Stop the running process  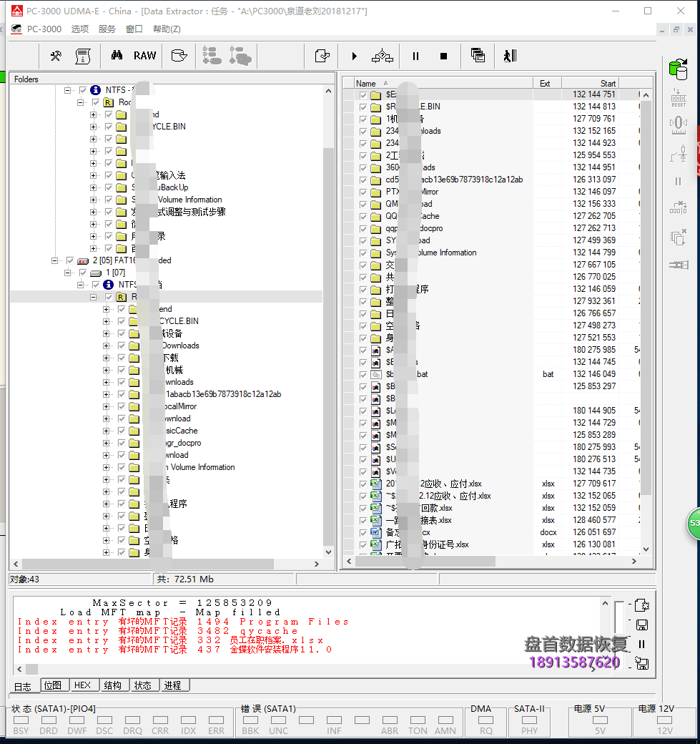(x=443, y=56)
